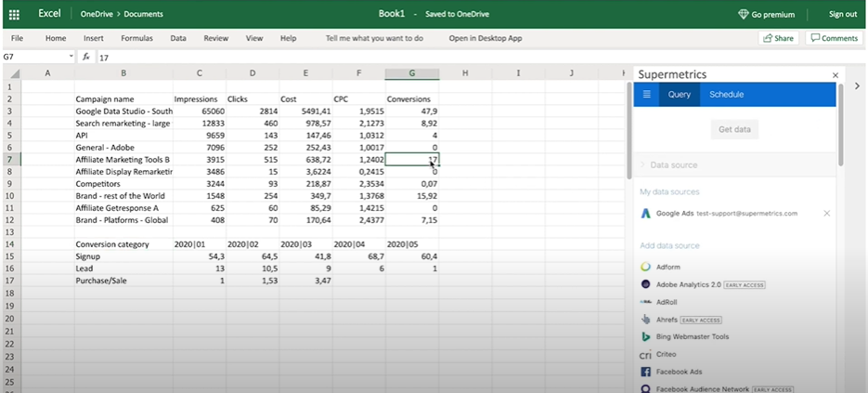Open the Data ribbon tab
The width and height of the screenshot is (868, 393).
(x=178, y=38)
